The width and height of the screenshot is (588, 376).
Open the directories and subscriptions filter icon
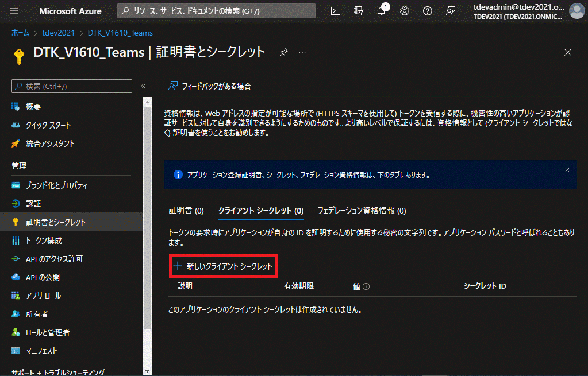[359, 11]
